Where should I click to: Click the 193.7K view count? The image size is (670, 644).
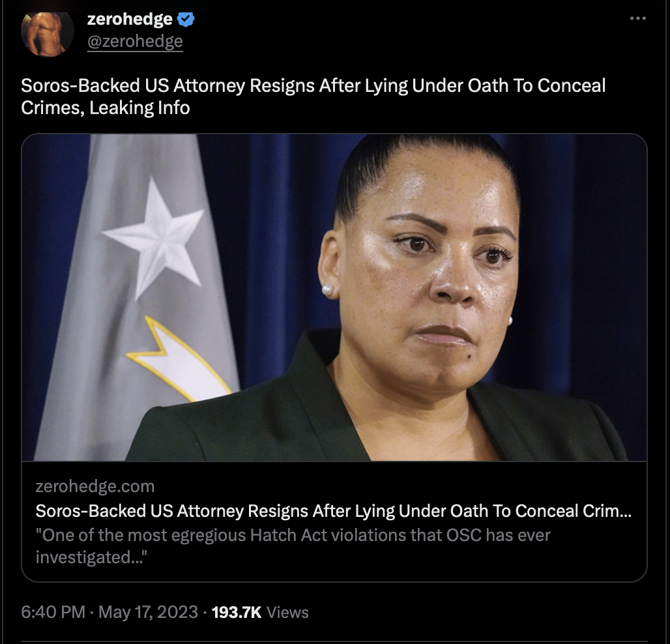point(237,612)
